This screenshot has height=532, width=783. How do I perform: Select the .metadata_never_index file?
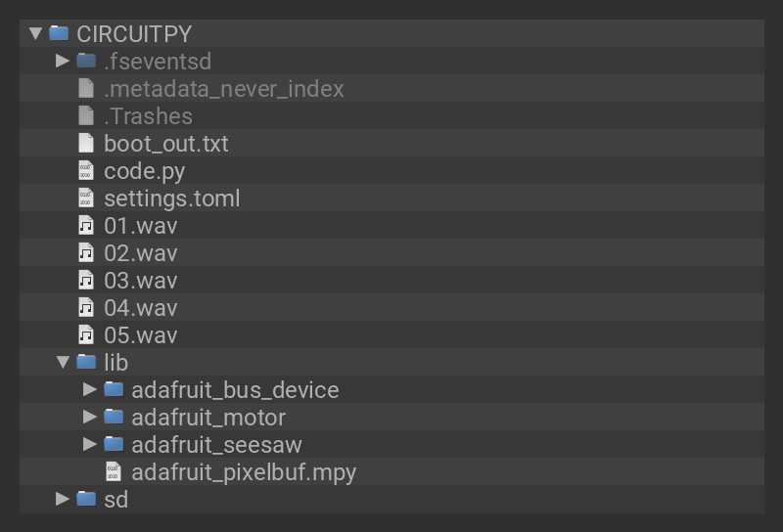(x=224, y=88)
